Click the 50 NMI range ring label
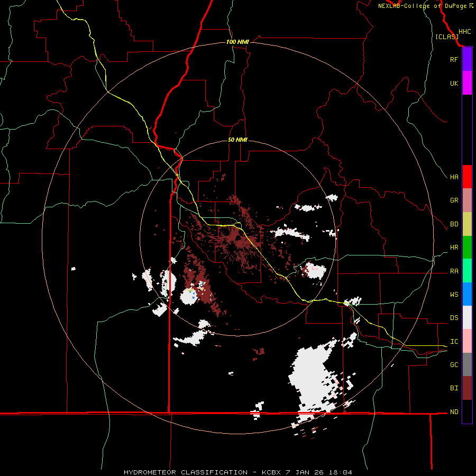Screen dimensions: 476x476 (237, 140)
